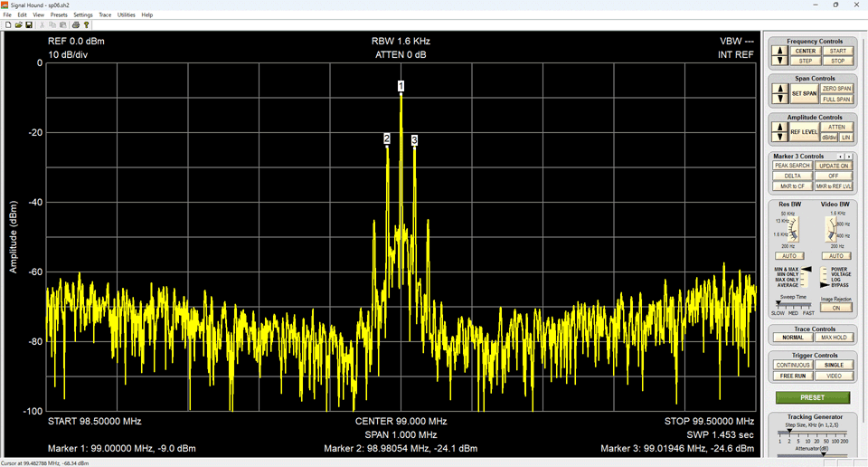Click the Open folder toolbar icon
868x467 pixels.
point(18,25)
